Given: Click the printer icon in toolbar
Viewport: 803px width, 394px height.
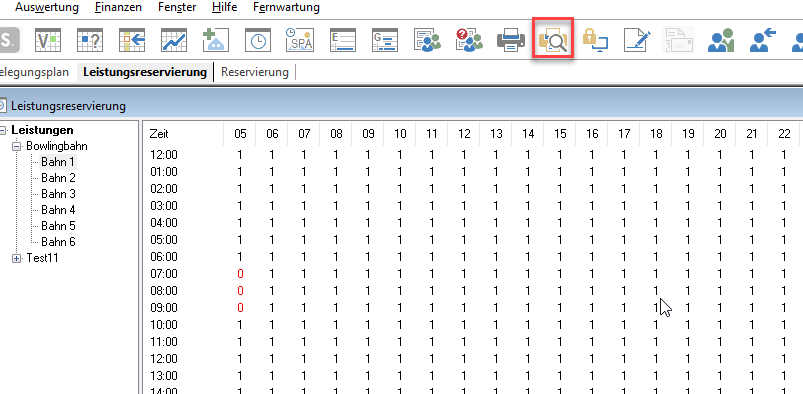Looking at the screenshot, I should tap(511, 40).
